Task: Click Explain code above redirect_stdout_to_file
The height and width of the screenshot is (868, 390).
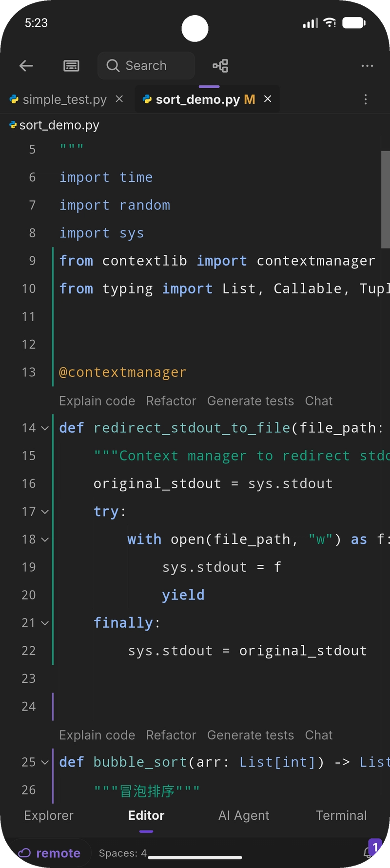Action: pyautogui.click(x=97, y=401)
